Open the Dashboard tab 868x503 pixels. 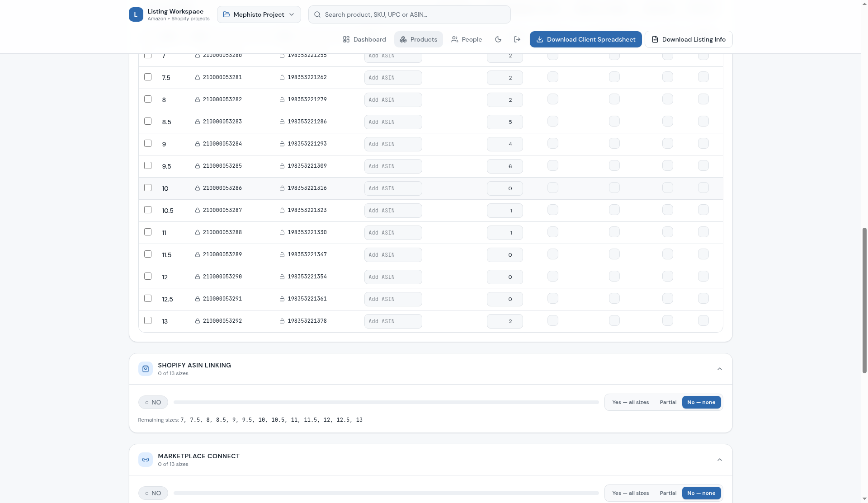coord(364,39)
